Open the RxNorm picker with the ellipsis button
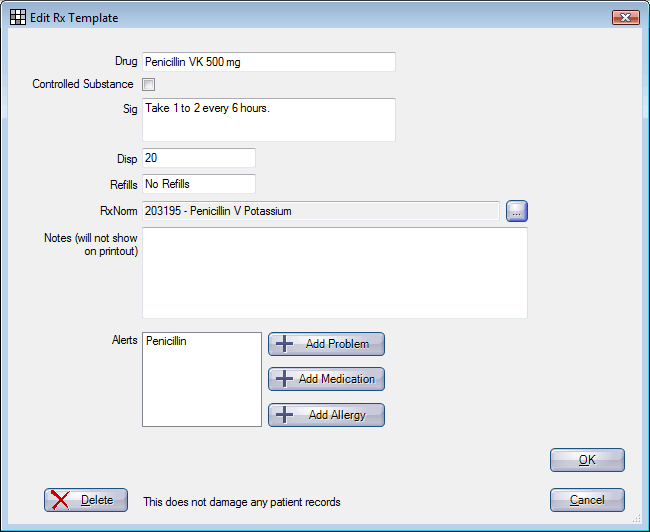Viewport: 650px width, 532px height. pos(517,211)
